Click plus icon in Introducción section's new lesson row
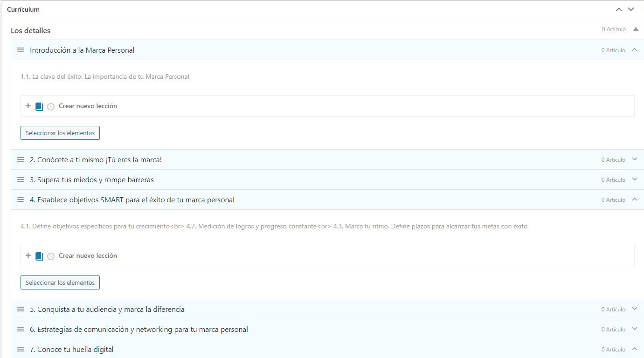 point(28,106)
